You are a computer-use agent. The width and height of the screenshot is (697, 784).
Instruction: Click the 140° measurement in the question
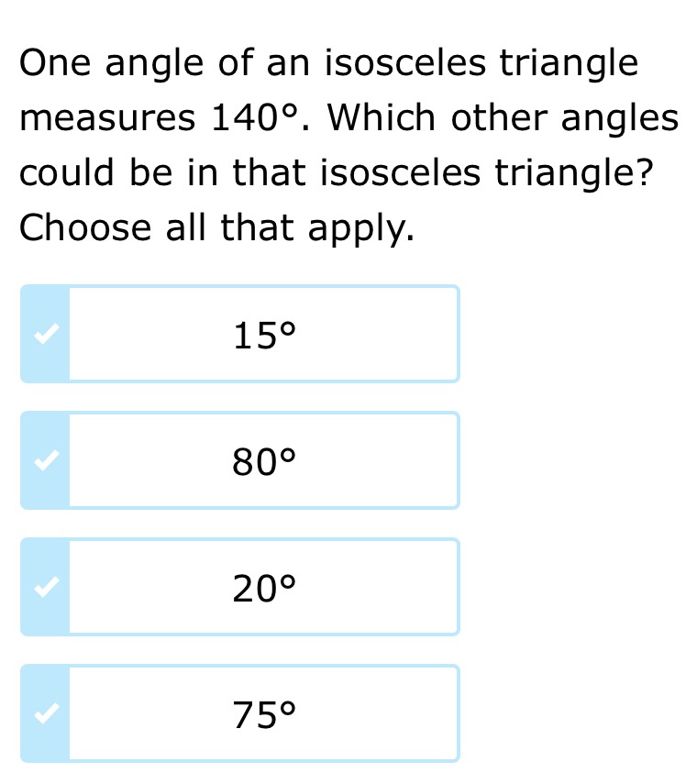click(x=253, y=117)
